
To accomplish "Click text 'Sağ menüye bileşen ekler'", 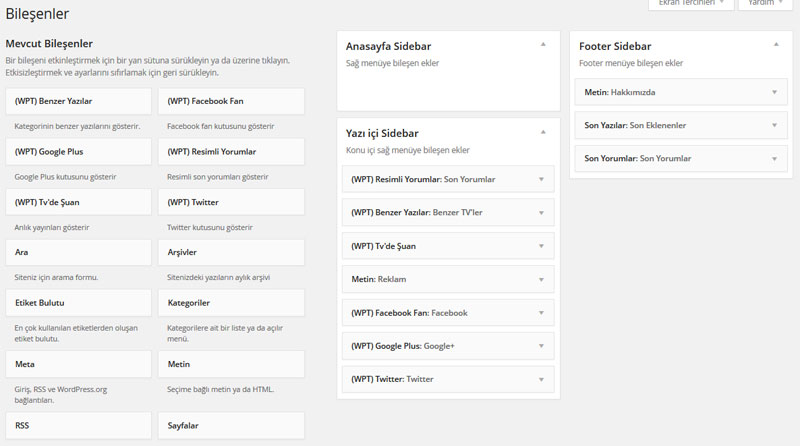I will pos(392,63).
